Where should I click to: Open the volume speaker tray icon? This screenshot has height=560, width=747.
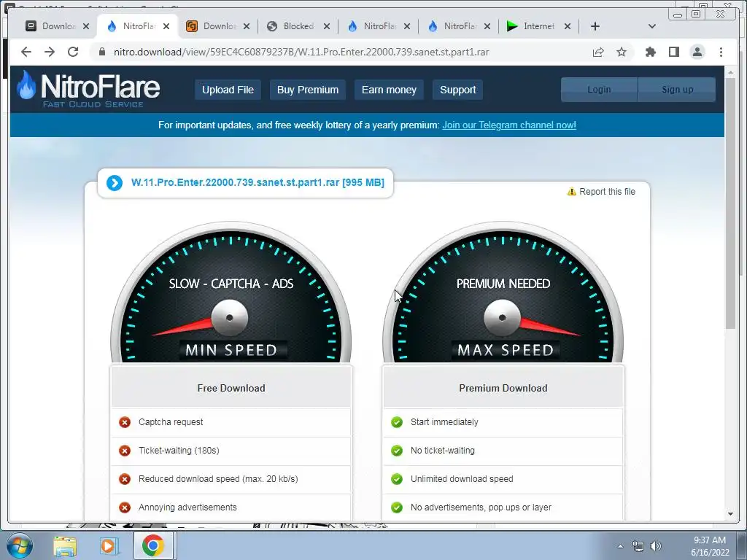[x=656, y=546]
